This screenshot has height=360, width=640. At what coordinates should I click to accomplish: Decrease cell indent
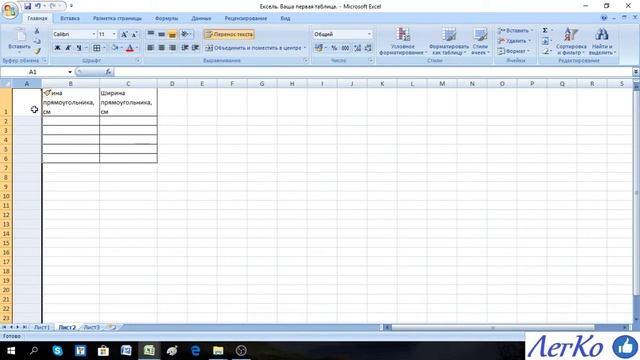(185, 48)
